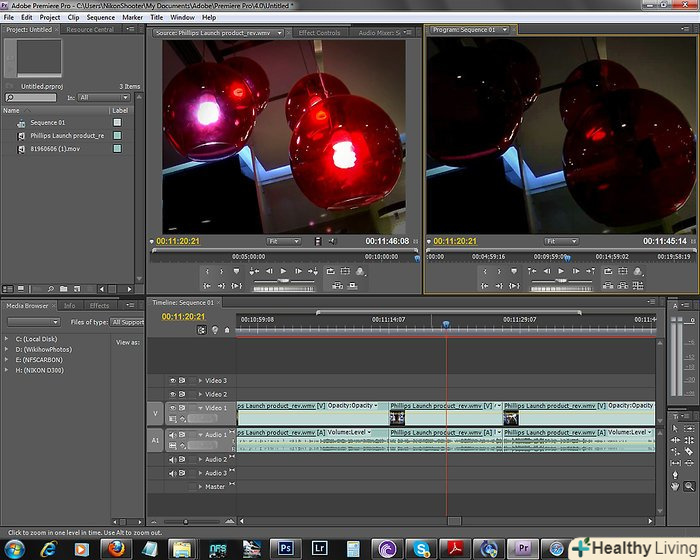The width and height of the screenshot is (700, 560).
Task: Click the Firefox taskbar icon
Action: coord(117,548)
